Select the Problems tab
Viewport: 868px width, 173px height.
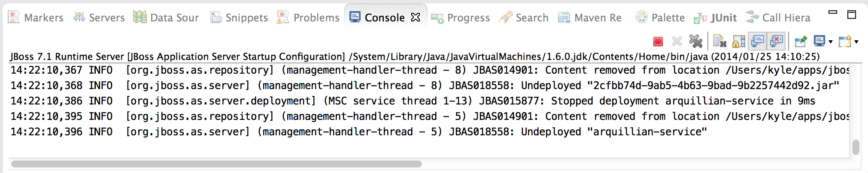[x=308, y=18]
